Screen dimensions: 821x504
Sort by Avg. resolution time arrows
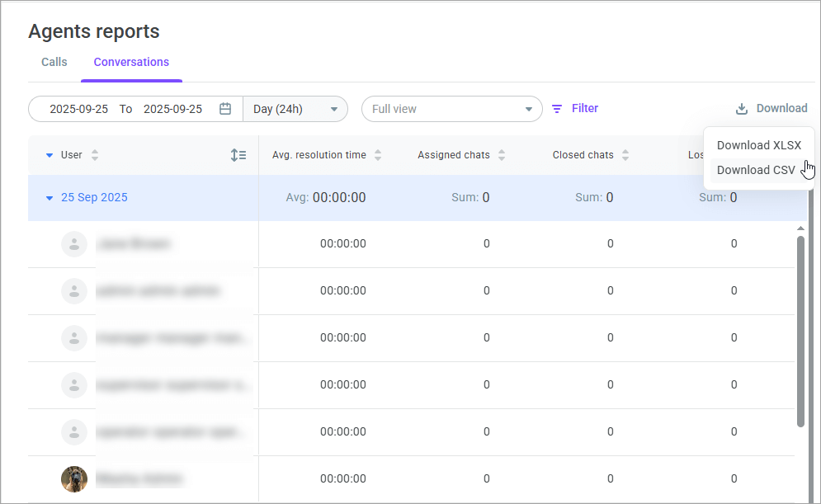pos(378,155)
